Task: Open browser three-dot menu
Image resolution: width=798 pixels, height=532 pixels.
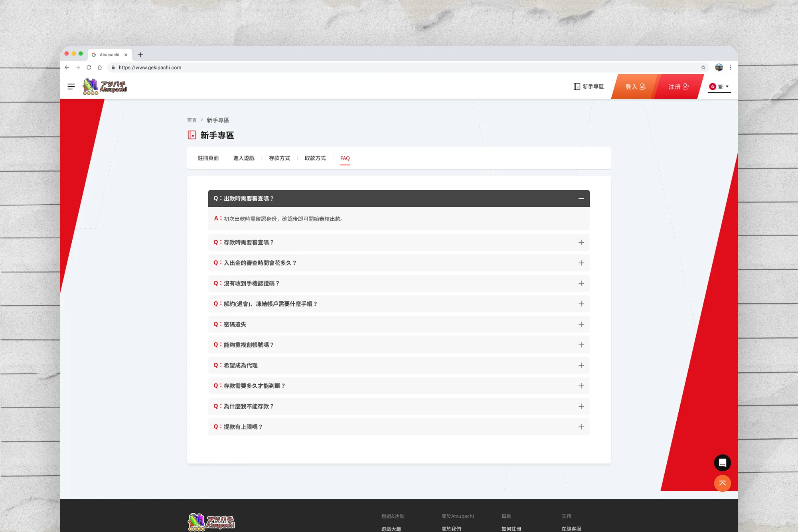Action: point(730,67)
